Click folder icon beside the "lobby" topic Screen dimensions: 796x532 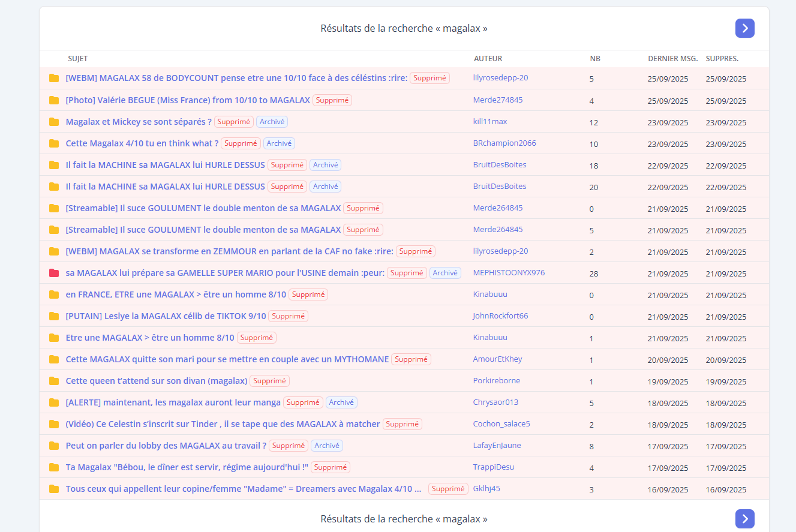point(54,446)
